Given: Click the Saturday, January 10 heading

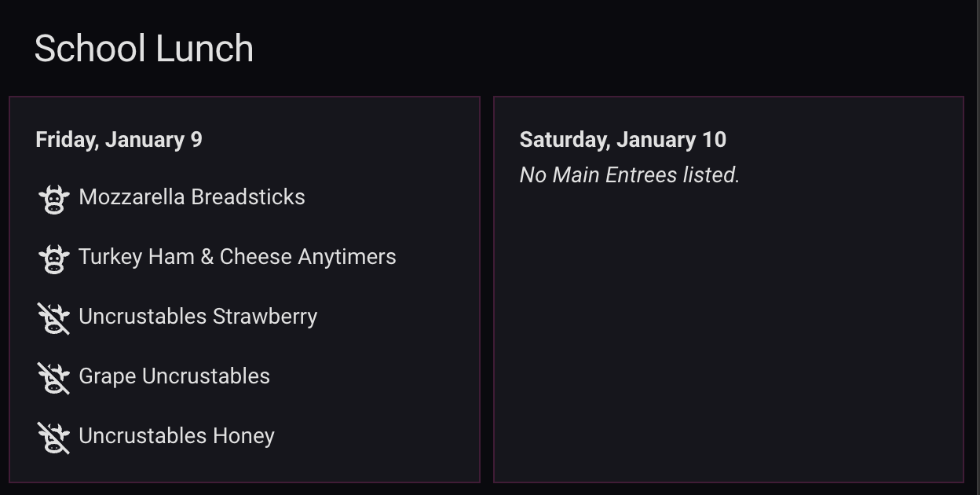Looking at the screenshot, I should (x=623, y=140).
